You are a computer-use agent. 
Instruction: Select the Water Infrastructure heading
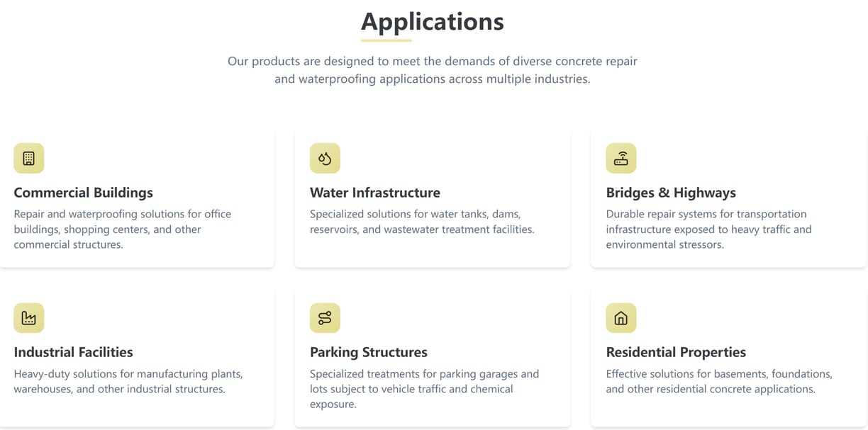[375, 193]
